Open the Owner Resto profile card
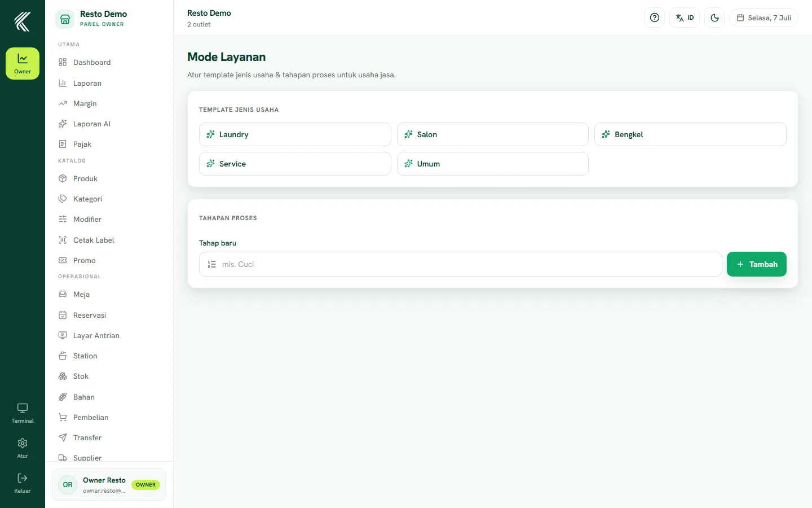 [x=109, y=485]
